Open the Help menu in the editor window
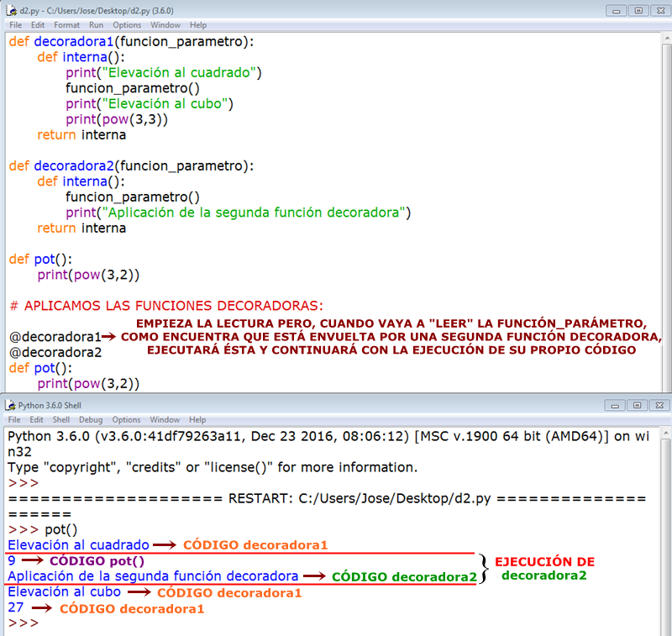This screenshot has height=636, width=672. click(197, 24)
